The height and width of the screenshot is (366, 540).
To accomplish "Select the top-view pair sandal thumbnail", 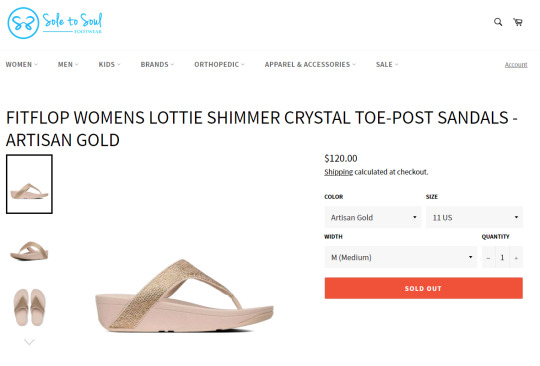I will 29,307.
